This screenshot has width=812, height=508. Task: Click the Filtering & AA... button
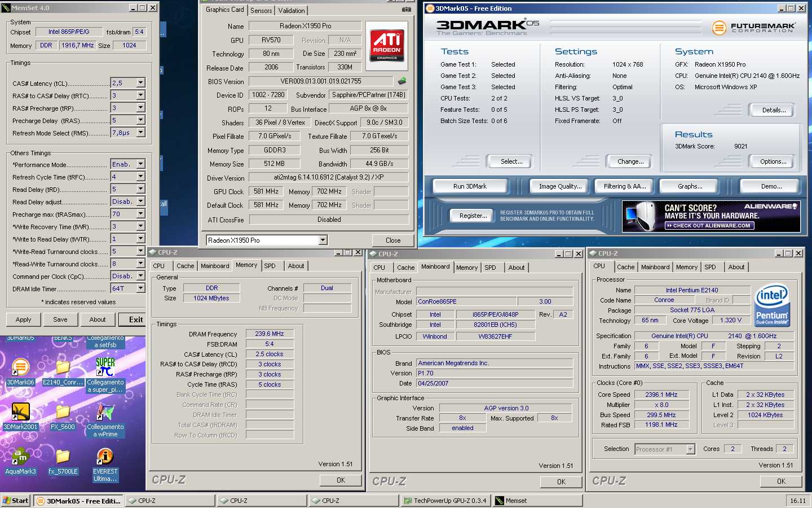click(x=625, y=186)
